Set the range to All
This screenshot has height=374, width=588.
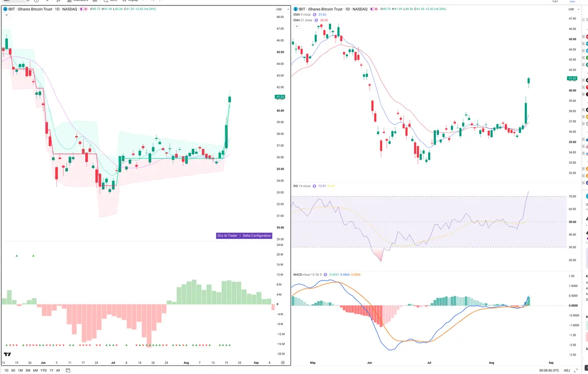point(58,371)
